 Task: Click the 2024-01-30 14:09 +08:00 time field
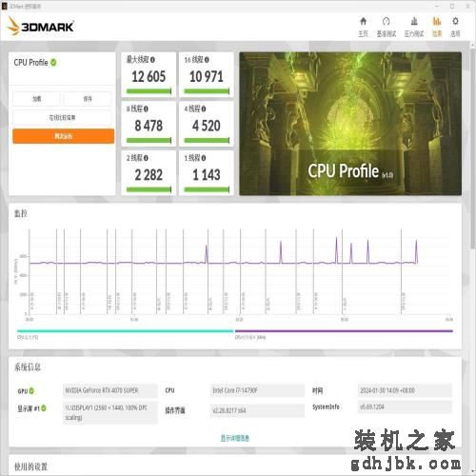pyautogui.click(x=405, y=390)
